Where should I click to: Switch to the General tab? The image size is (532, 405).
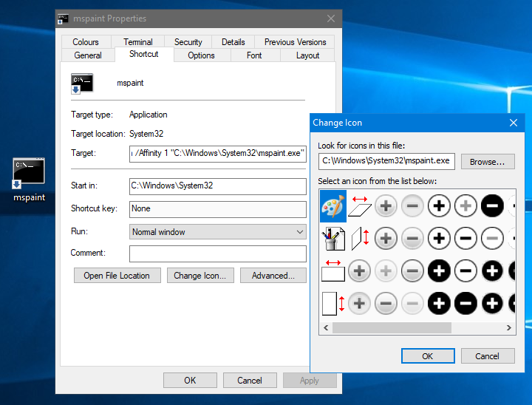[88, 55]
